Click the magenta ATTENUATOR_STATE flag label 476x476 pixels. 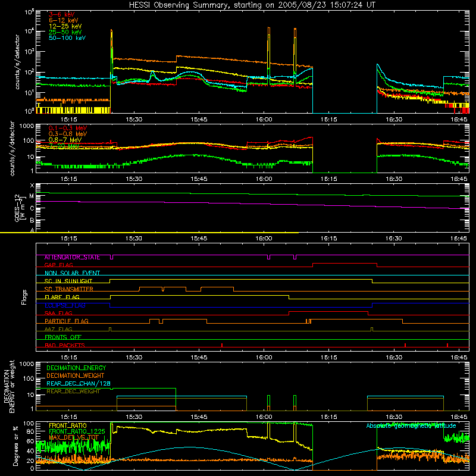pyautogui.click(x=72, y=257)
